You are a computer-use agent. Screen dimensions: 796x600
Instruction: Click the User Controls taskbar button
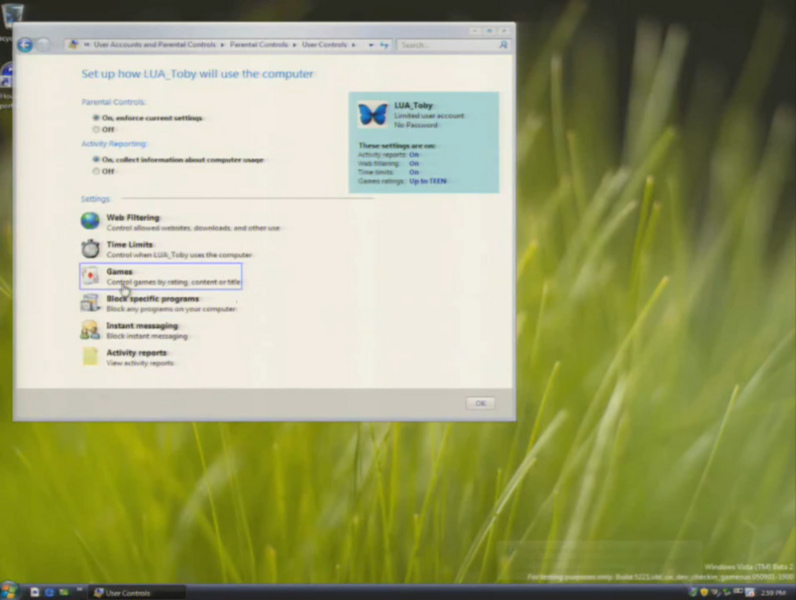tap(138, 592)
